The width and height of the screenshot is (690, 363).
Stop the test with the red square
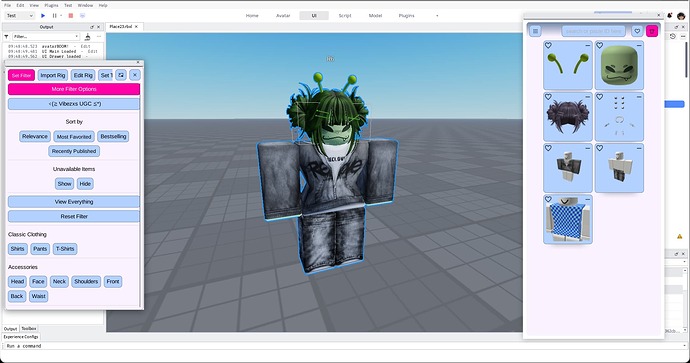click(x=70, y=15)
